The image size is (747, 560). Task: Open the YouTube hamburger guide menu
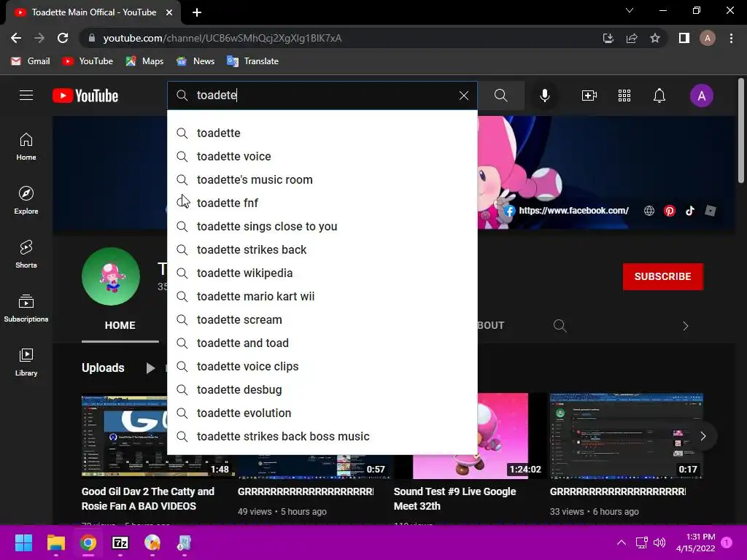click(x=26, y=96)
